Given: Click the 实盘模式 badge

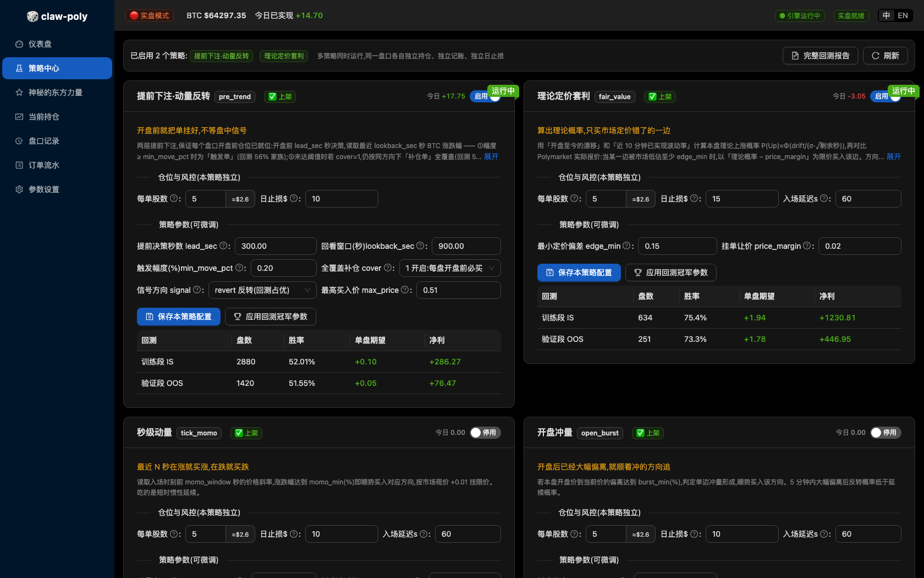Looking at the screenshot, I should [150, 15].
